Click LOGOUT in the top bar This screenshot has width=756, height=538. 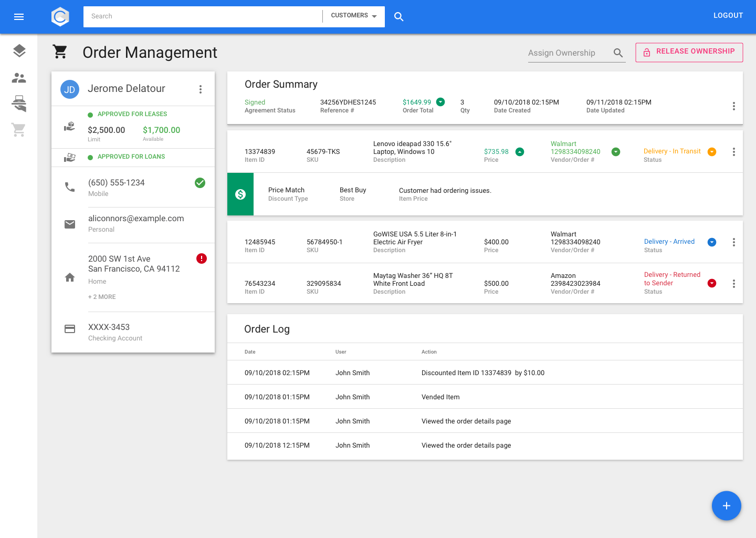pyautogui.click(x=728, y=16)
